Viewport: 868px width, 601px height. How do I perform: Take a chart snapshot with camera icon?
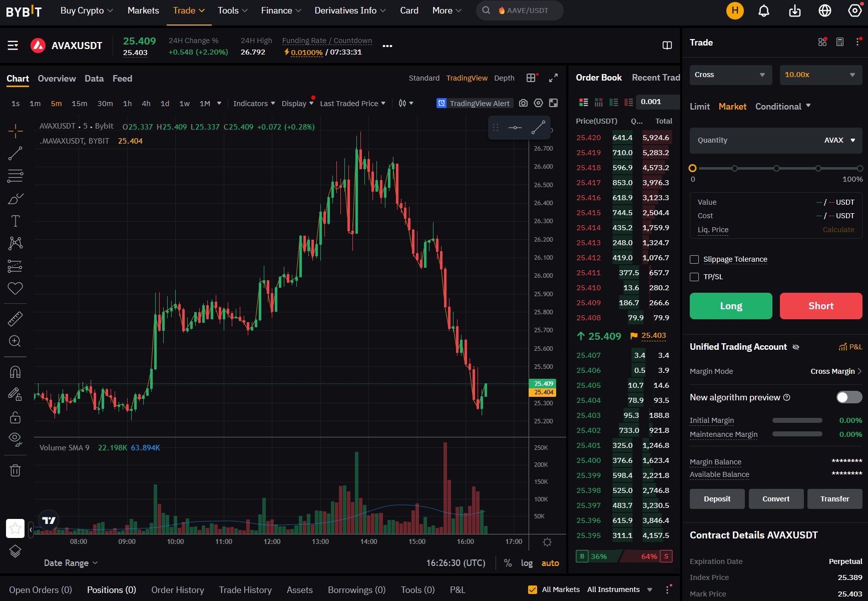523,103
